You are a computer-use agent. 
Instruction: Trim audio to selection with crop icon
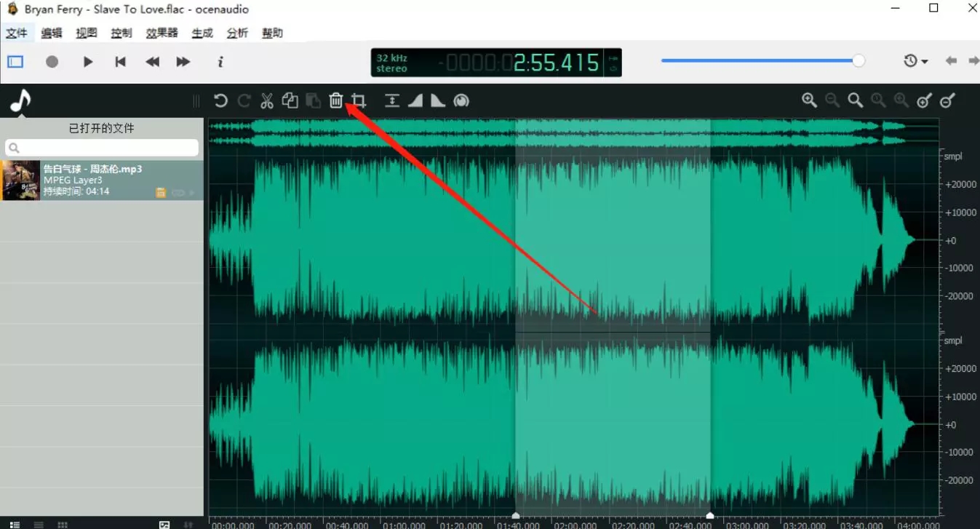click(358, 100)
